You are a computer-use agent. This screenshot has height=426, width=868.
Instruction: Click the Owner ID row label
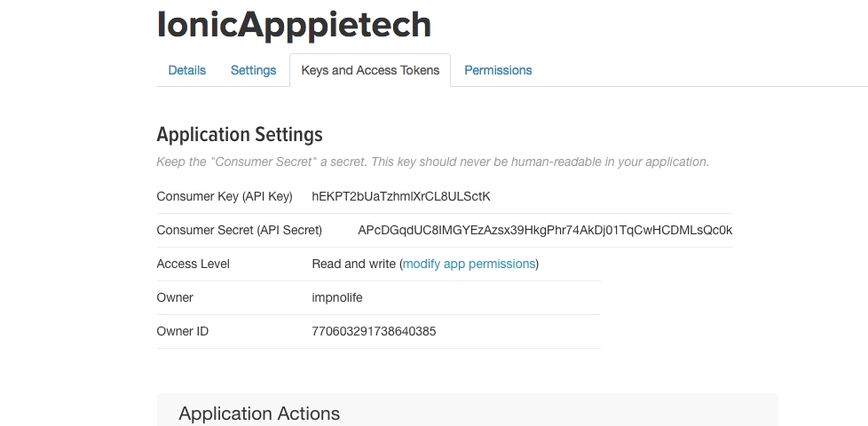point(183,331)
